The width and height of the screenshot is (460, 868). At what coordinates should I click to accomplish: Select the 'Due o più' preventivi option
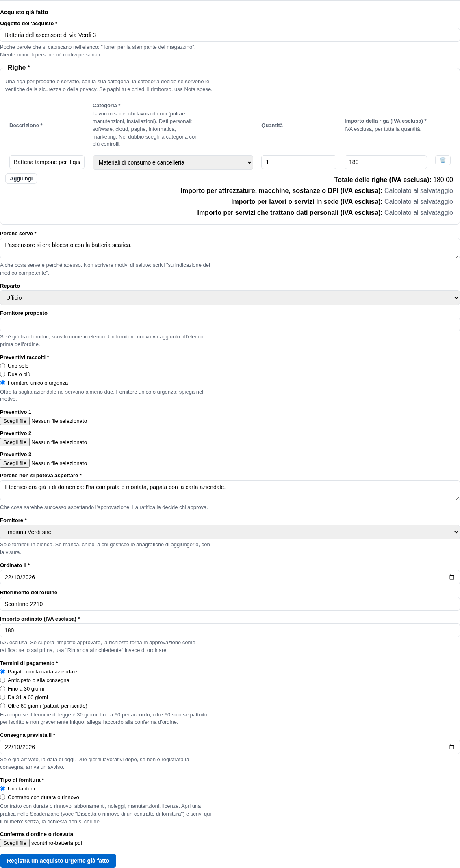(3, 374)
